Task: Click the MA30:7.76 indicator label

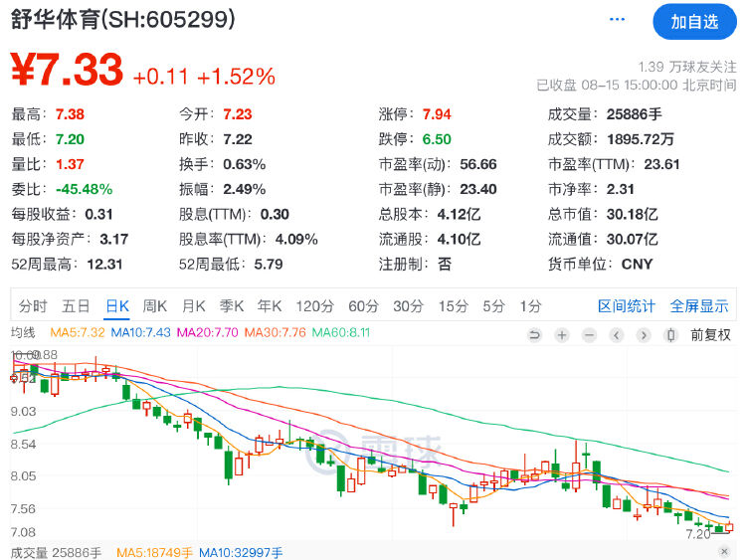Action: (x=275, y=332)
